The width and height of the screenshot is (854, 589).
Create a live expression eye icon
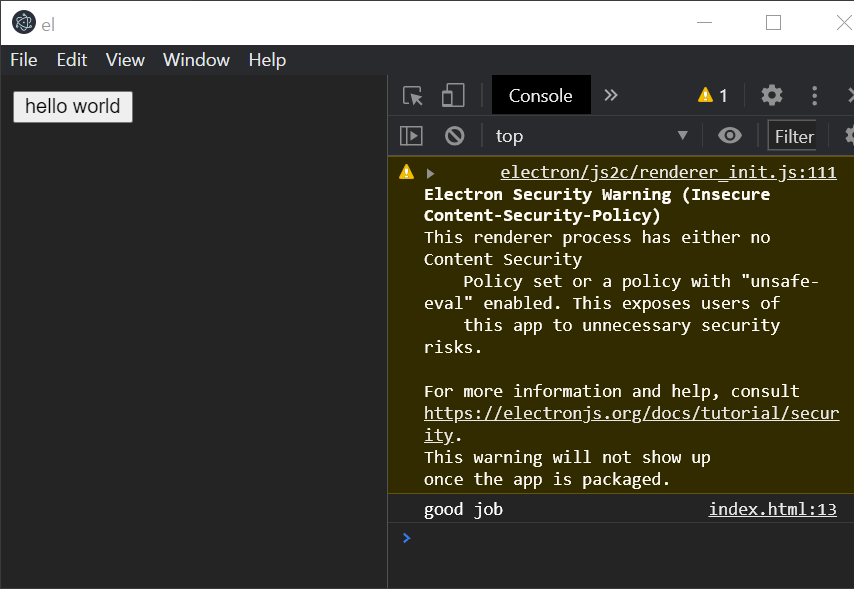(x=730, y=135)
